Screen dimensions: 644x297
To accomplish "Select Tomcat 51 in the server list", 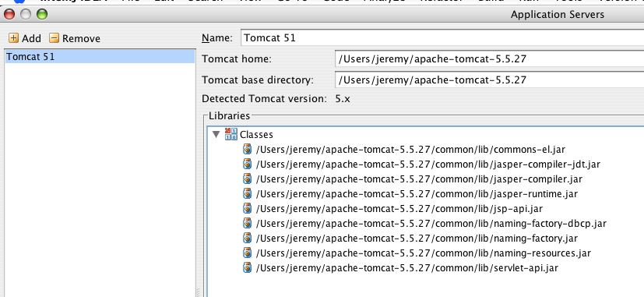I will pos(100,56).
